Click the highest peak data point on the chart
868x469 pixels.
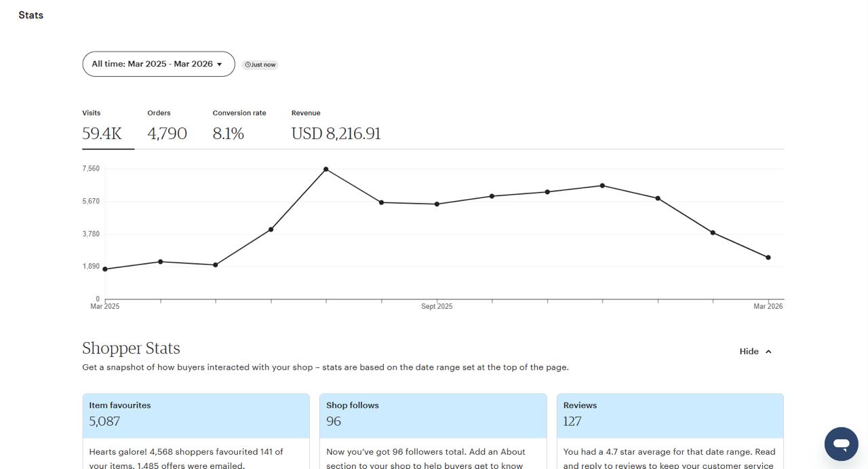point(326,169)
